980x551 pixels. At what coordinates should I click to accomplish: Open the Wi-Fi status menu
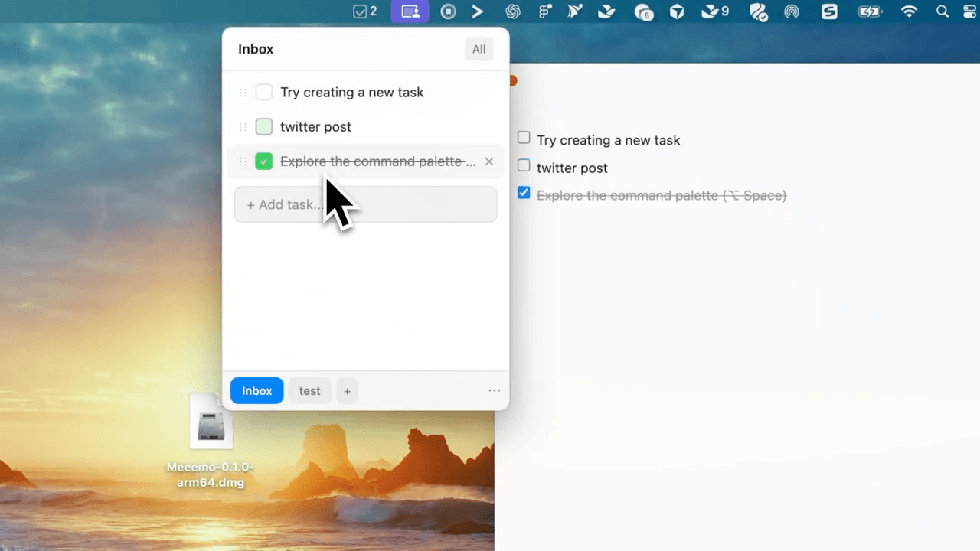[909, 11]
